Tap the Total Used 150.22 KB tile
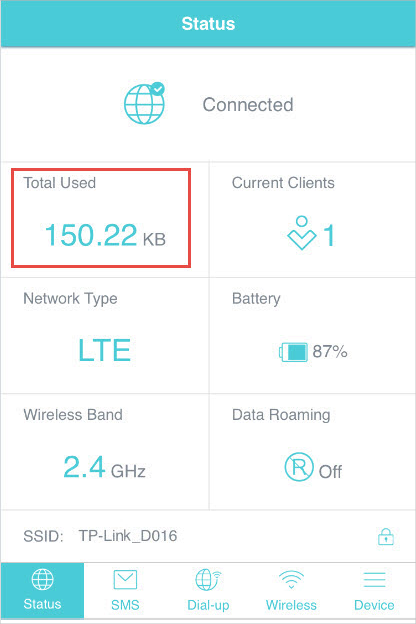The width and height of the screenshot is (416, 624). (105, 220)
